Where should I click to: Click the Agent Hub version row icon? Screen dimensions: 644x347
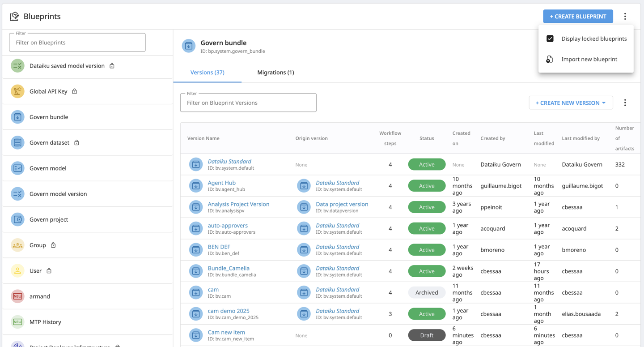tap(196, 186)
